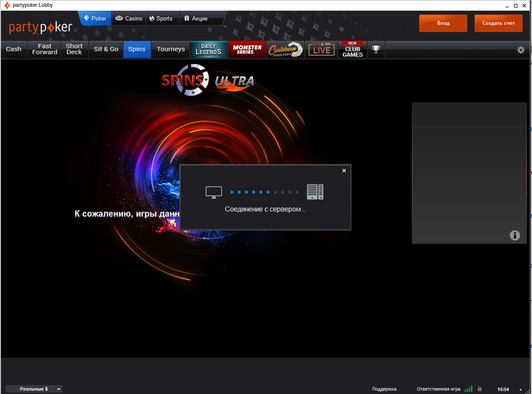This screenshot has width=532, height=394.
Task: Click the trophy leaderboard icon
Action: 376,49
